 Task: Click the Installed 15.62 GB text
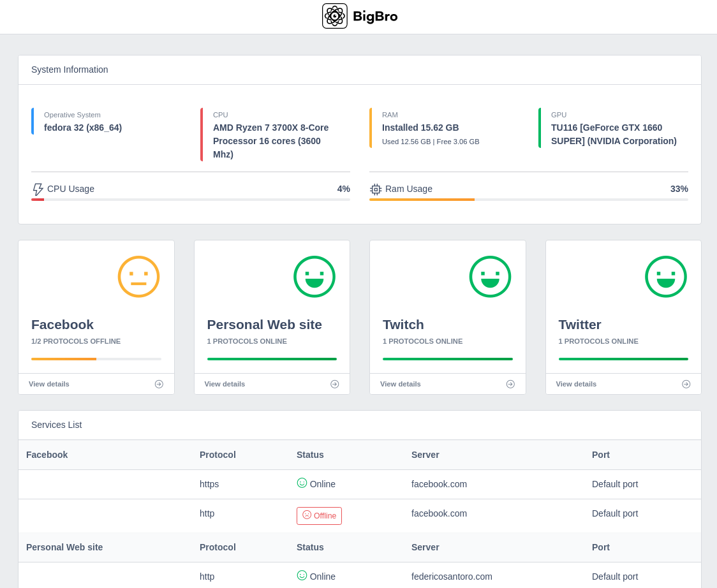coord(420,128)
